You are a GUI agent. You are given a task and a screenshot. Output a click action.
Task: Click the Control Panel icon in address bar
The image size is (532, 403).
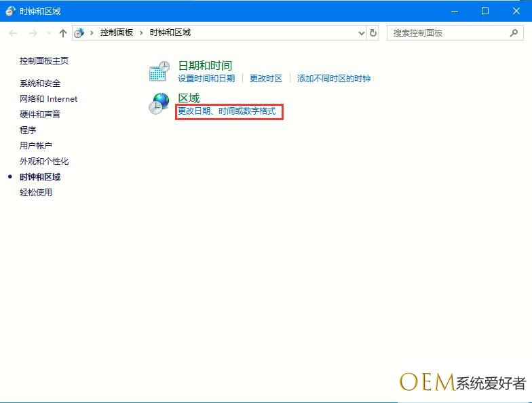pos(79,33)
